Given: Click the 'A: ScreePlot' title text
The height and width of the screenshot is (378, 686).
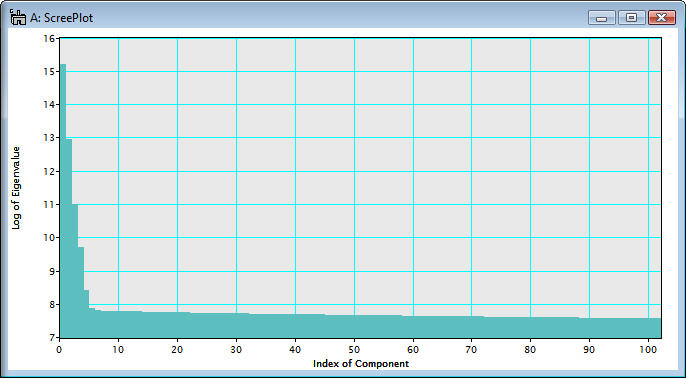Looking at the screenshot, I should pyautogui.click(x=61, y=18).
